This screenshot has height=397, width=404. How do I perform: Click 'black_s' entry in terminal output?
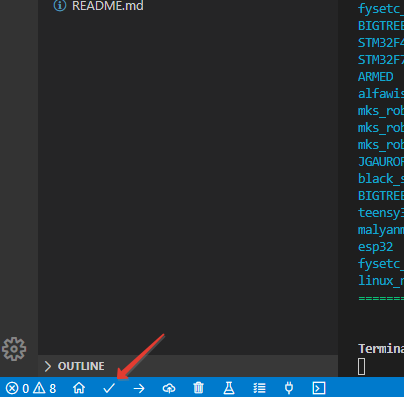[x=381, y=179]
